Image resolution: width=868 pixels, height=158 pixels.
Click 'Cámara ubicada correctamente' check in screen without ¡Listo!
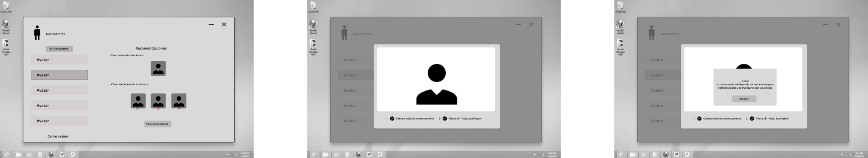(392, 118)
